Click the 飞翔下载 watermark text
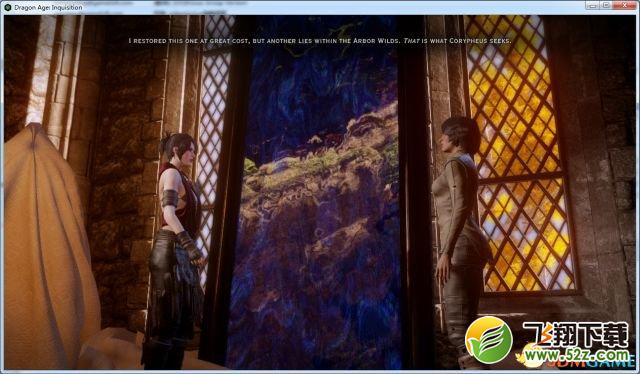Viewport: 640px width, 374px height. (576, 335)
